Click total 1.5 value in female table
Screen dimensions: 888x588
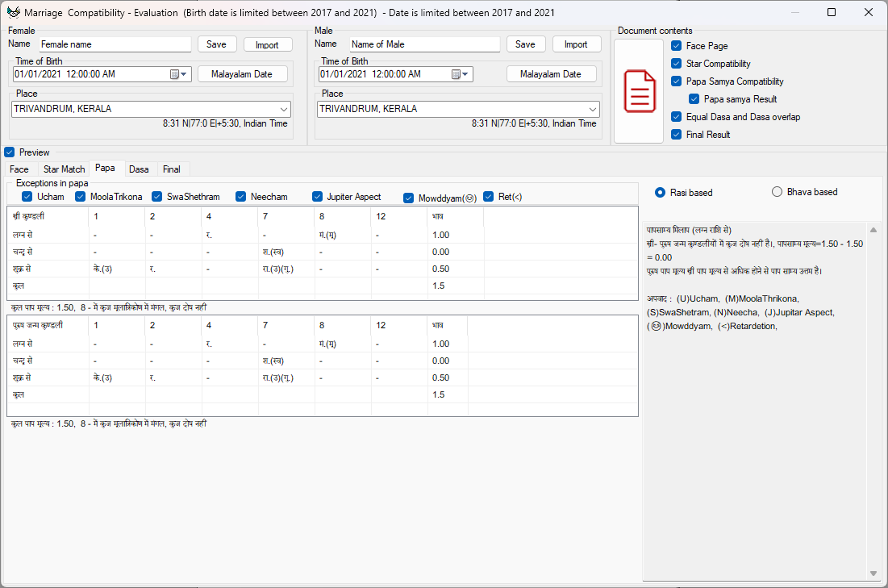tap(439, 286)
